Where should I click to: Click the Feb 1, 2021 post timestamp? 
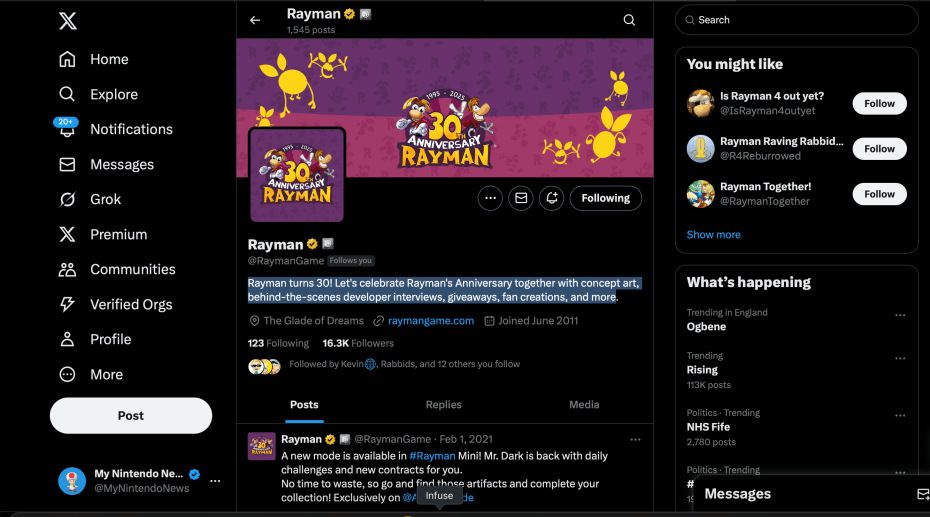pos(466,439)
